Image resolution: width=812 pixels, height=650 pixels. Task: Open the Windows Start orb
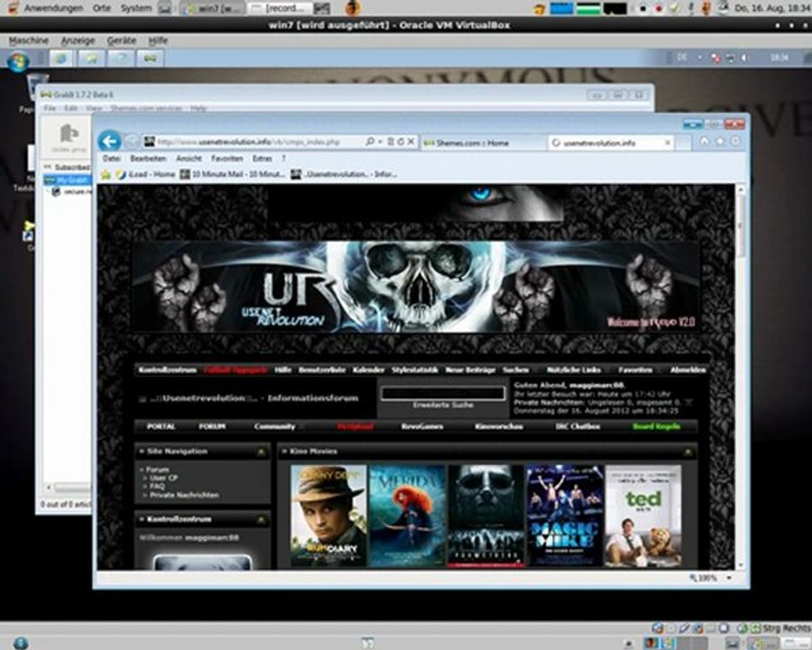18,61
